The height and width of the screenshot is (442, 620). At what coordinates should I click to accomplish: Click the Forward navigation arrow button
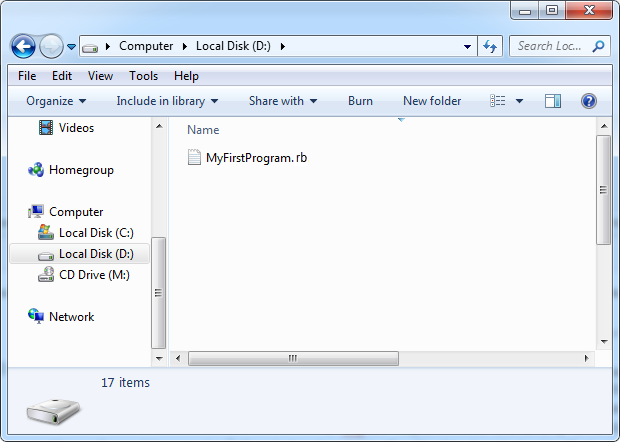coord(51,46)
